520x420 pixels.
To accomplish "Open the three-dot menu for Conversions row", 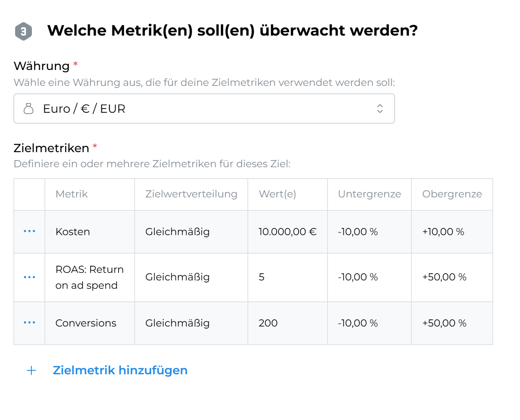I will pyautogui.click(x=29, y=323).
